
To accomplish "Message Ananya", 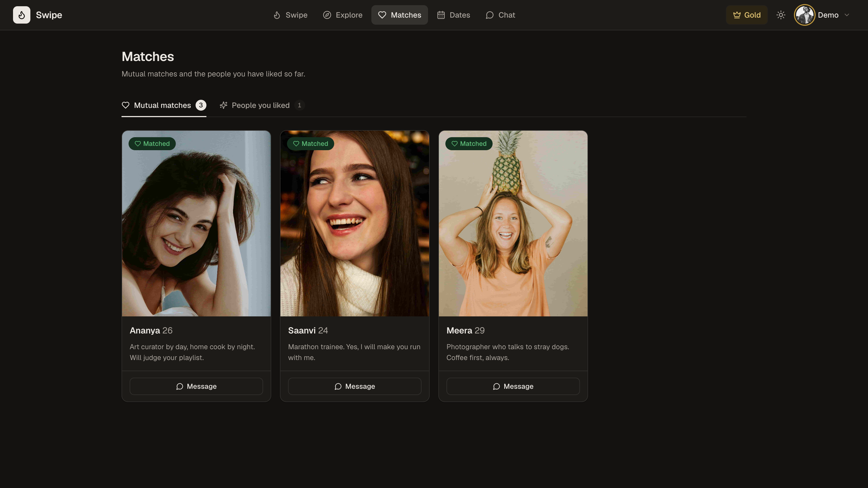I will point(196,386).
